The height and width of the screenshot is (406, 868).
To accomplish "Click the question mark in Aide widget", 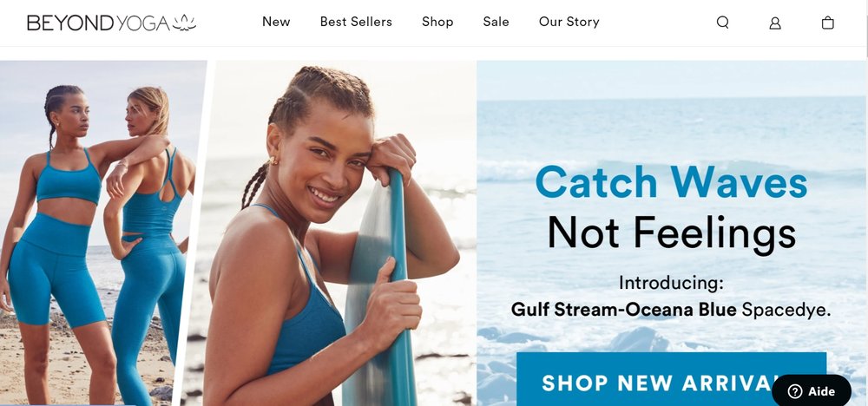I will pyautogui.click(x=795, y=391).
